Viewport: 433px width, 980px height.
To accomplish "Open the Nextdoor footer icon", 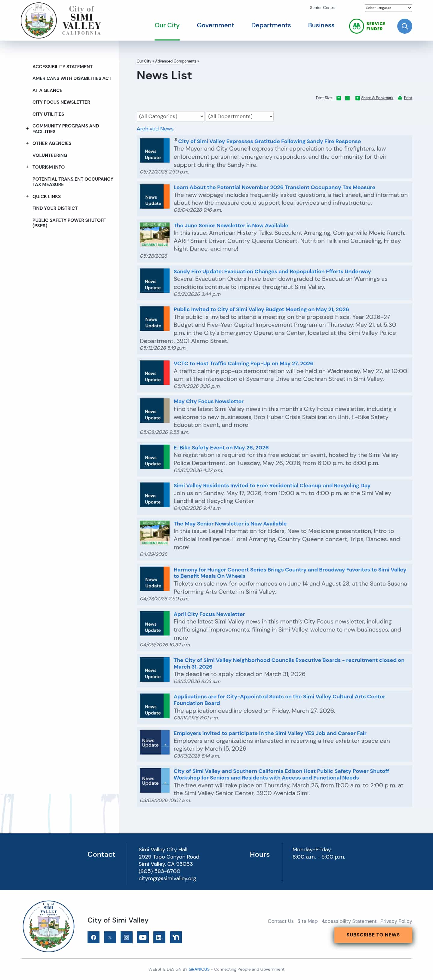I will (x=176, y=937).
